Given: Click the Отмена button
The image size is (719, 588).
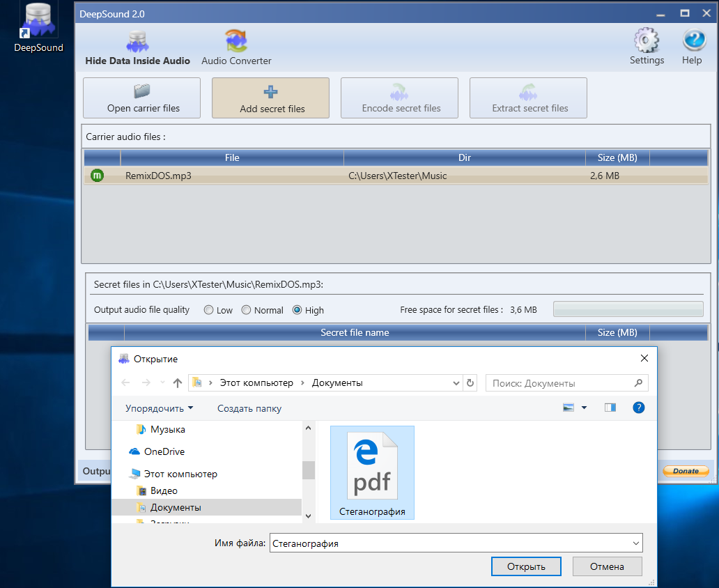Looking at the screenshot, I should click(607, 566).
